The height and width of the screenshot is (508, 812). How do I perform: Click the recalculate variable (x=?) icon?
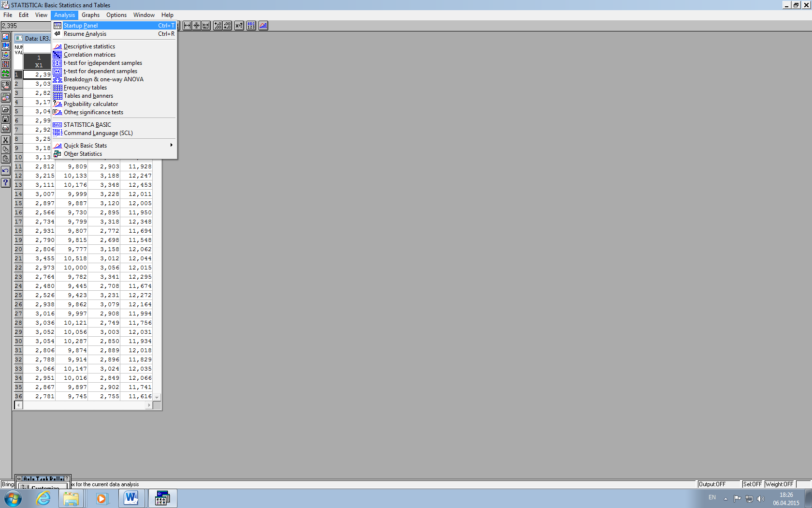239,26
